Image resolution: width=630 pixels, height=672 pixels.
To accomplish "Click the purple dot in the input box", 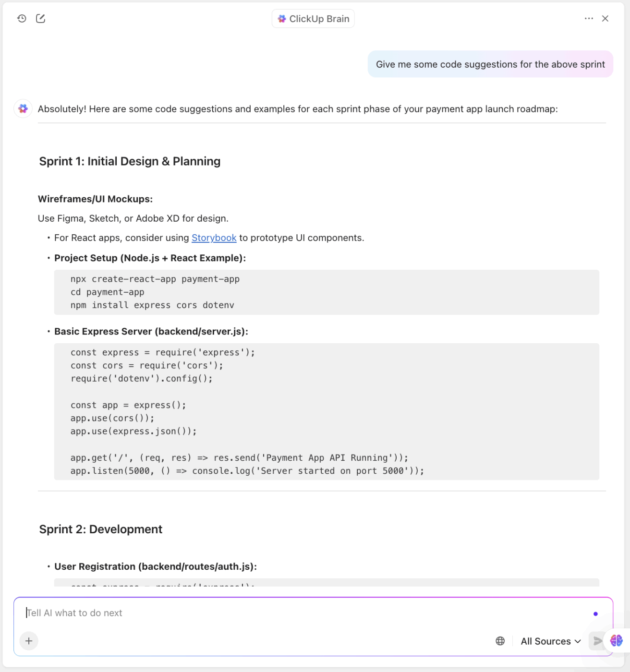I will click(595, 614).
